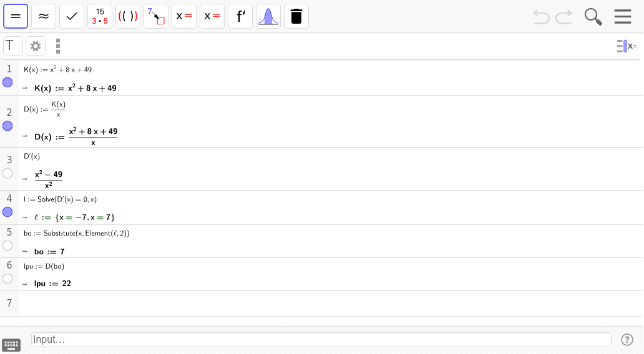This screenshot has width=644, height=354.
Task: Select the Expand parentheses tool
Action: (x=128, y=16)
